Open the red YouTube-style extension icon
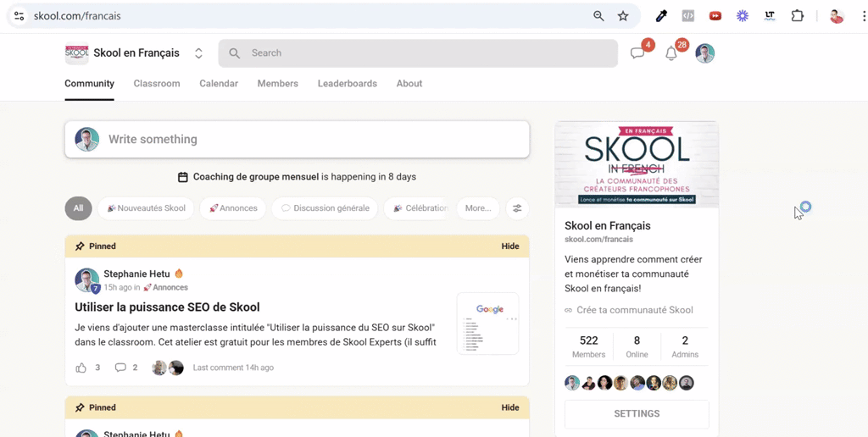This screenshot has width=868, height=437. 715,16
